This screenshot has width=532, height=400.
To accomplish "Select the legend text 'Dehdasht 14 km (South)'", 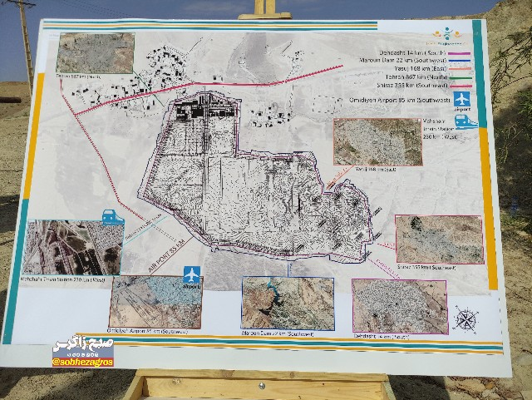I will click(413, 53).
